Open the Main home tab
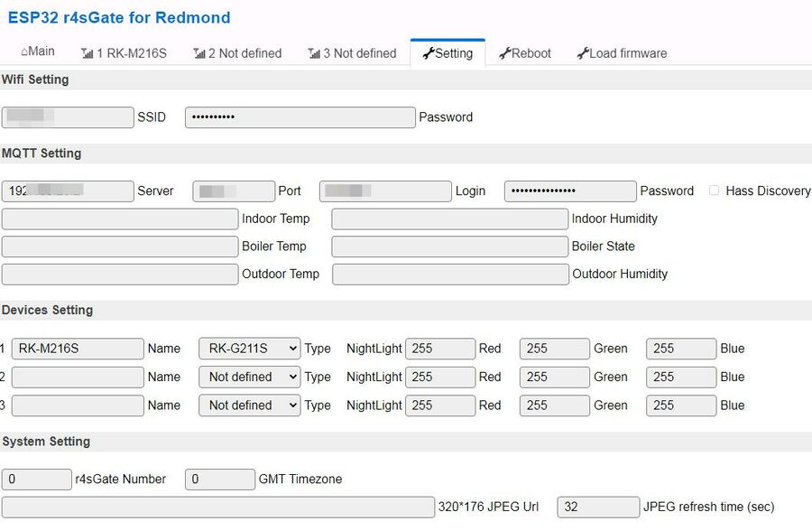Image resolution: width=812 pixels, height=531 pixels. tap(38, 52)
